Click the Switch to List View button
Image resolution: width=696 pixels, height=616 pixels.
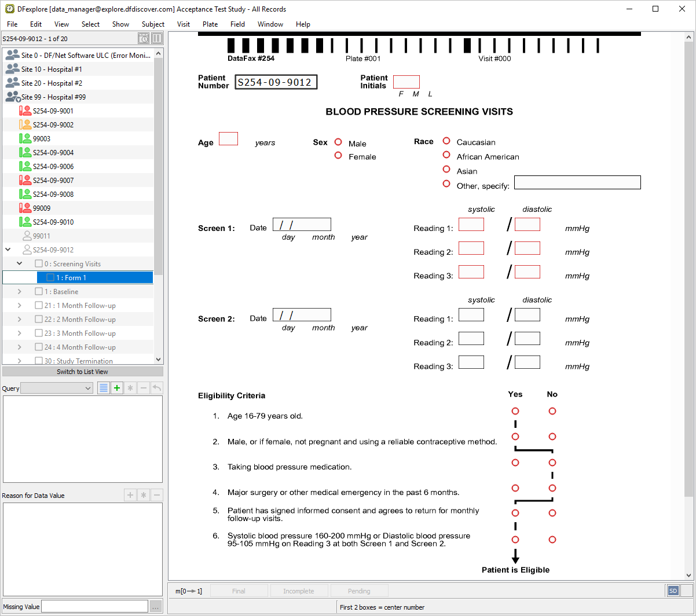coord(83,372)
